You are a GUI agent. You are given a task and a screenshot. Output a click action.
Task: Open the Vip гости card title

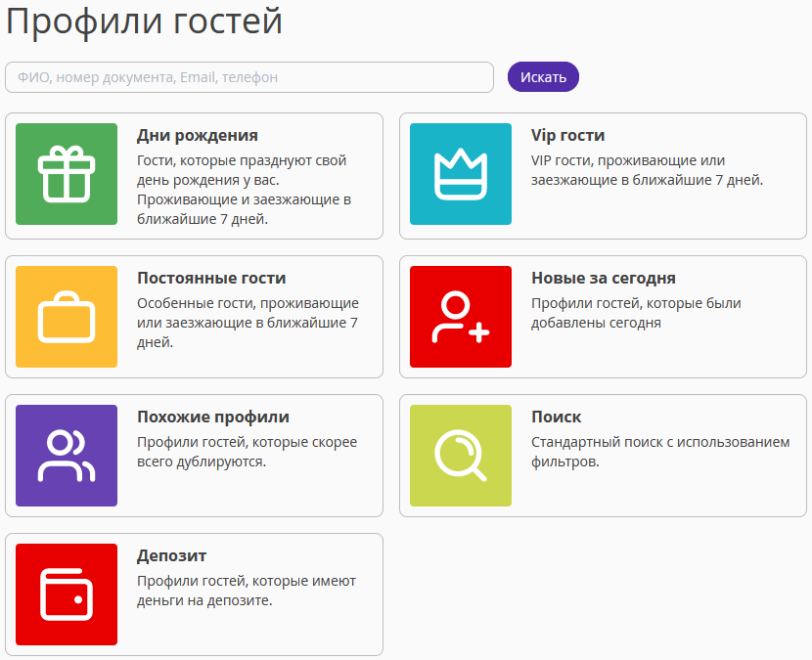tap(567, 135)
